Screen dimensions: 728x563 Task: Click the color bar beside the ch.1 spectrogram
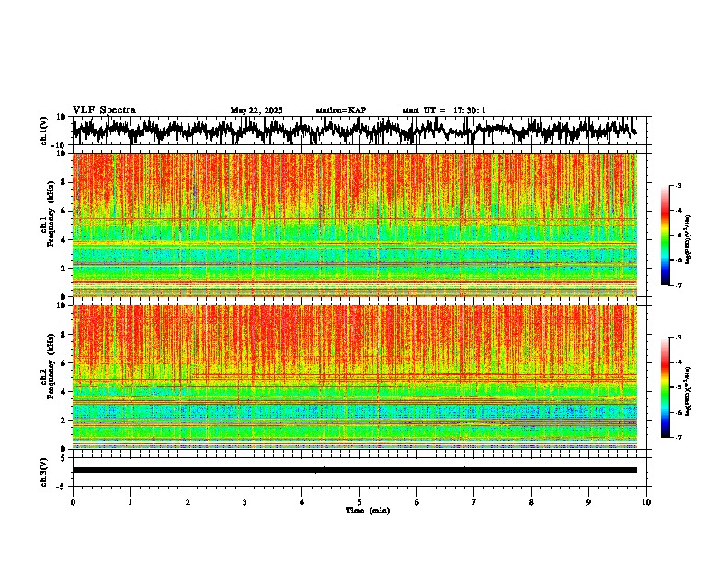point(665,236)
